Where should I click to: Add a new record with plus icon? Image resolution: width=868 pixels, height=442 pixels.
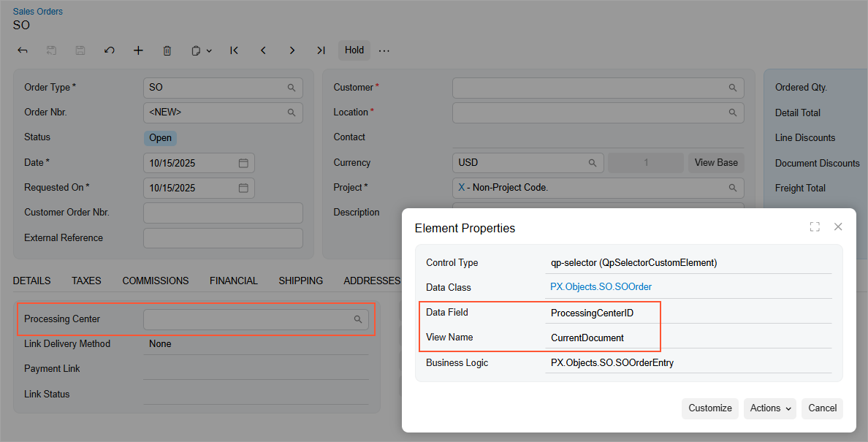coord(138,50)
